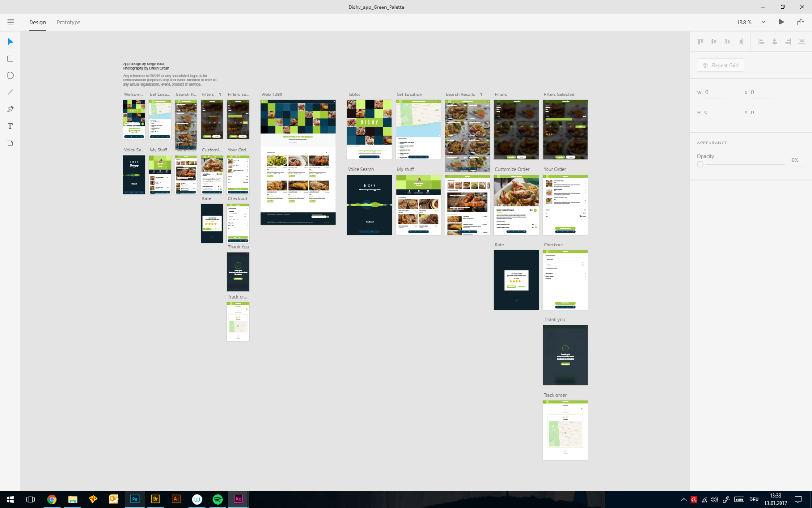Open Spotify from the taskbar
The height and width of the screenshot is (508, 812).
[218, 500]
